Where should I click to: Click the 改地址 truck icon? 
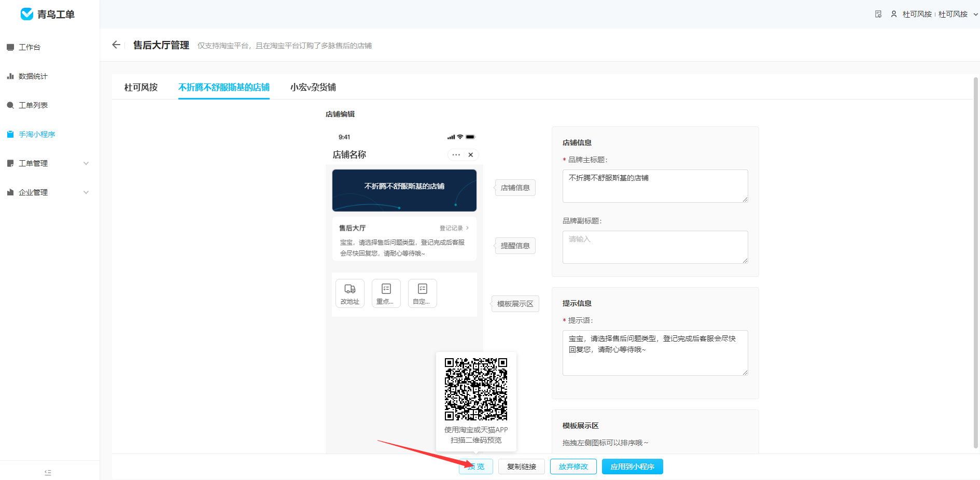(x=350, y=289)
